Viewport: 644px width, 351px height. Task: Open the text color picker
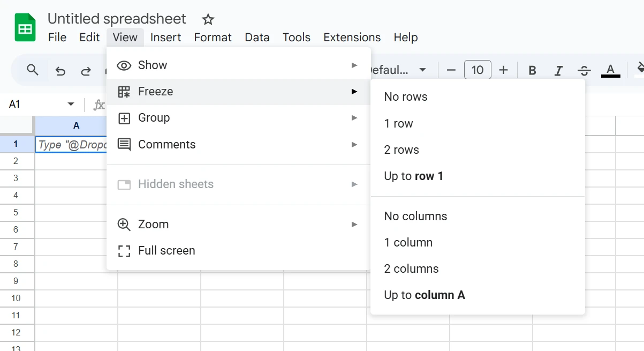click(x=610, y=70)
